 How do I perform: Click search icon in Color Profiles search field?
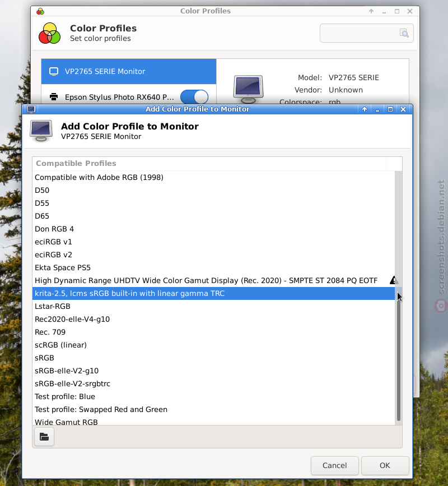(404, 33)
